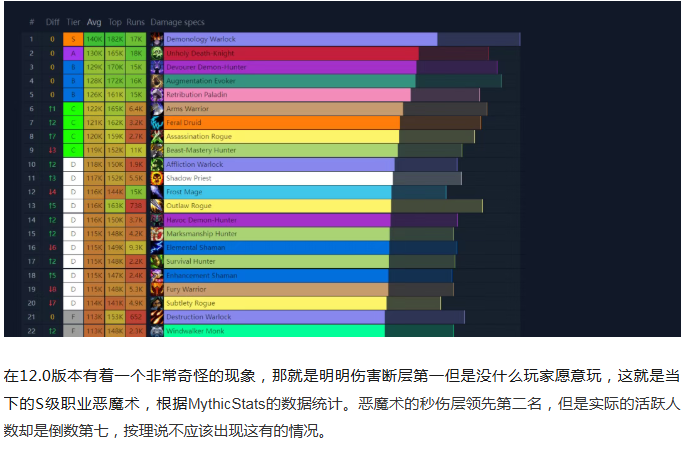Click the Shadow Priest spec icon
Viewport: 688px width, 459px height.
[x=157, y=178]
